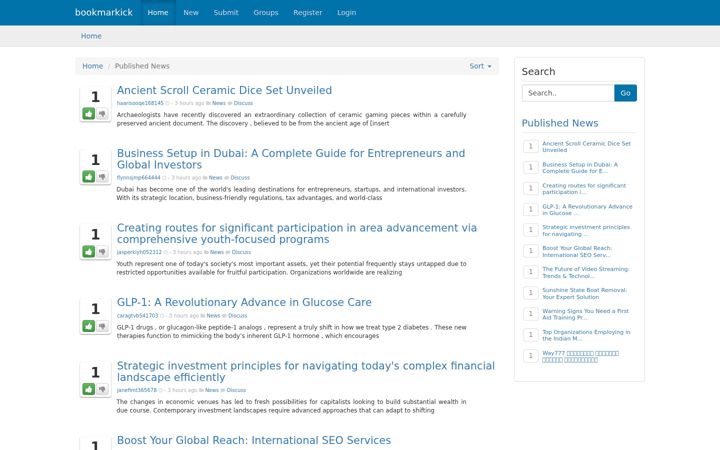This screenshot has width=720, height=450.
Task: Click vote count beside sidebar Sunshine State link
Action: pos(531,292)
